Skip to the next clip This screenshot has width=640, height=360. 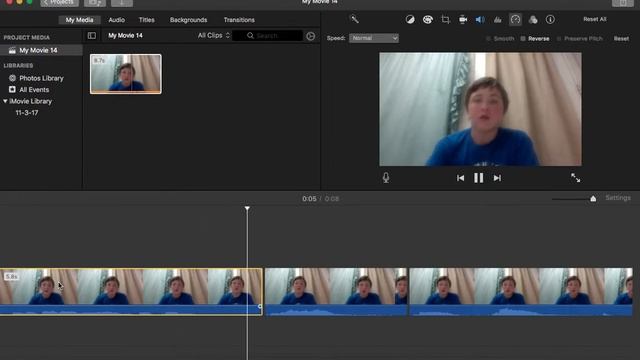pos(497,178)
